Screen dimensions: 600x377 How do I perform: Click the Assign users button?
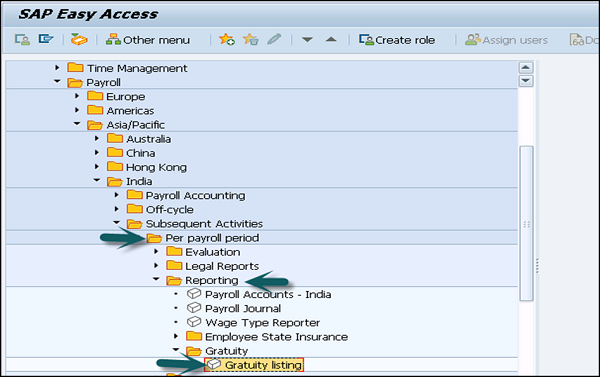click(x=506, y=40)
